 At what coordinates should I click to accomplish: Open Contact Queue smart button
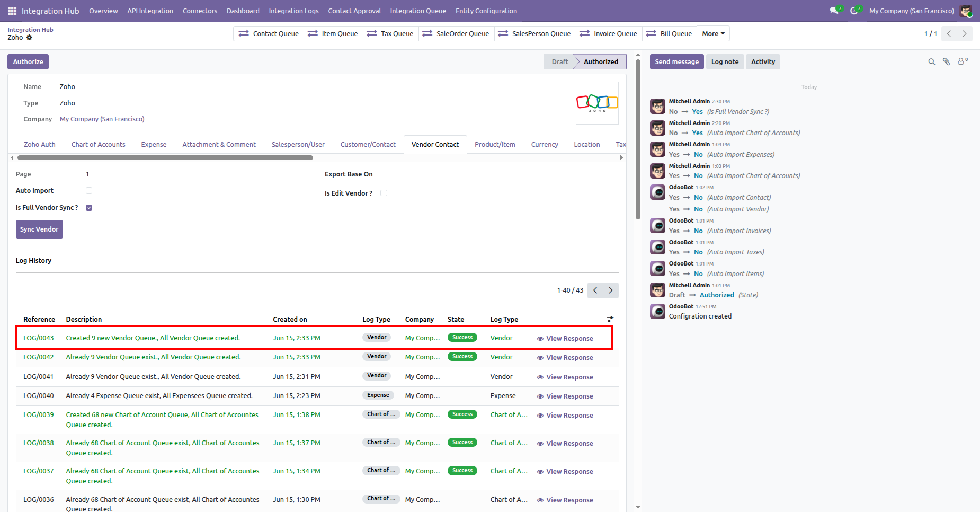pyautogui.click(x=269, y=34)
